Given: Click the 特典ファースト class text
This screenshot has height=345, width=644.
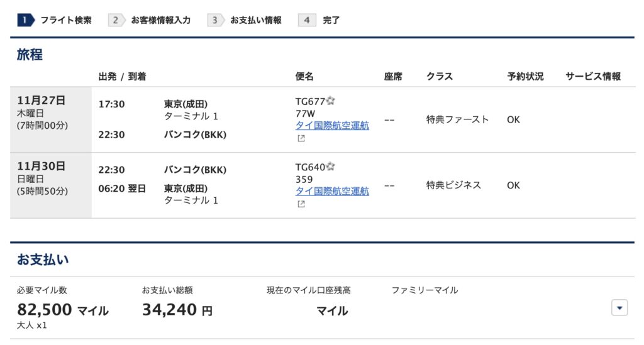Looking at the screenshot, I should tap(457, 119).
